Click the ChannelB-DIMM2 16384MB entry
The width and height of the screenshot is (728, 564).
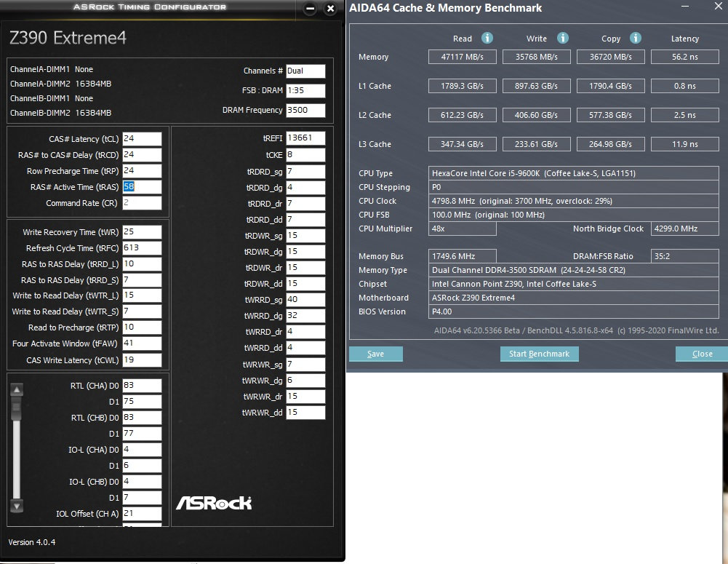click(61, 113)
